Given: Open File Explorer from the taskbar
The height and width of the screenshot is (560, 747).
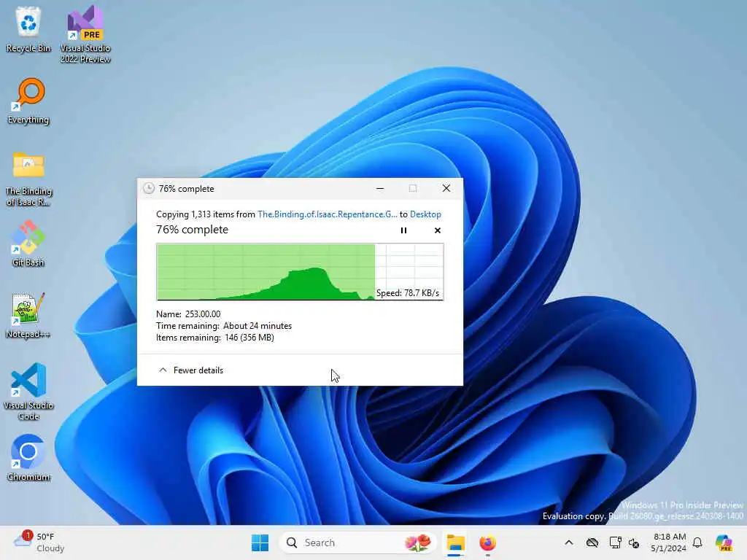Looking at the screenshot, I should [x=455, y=542].
